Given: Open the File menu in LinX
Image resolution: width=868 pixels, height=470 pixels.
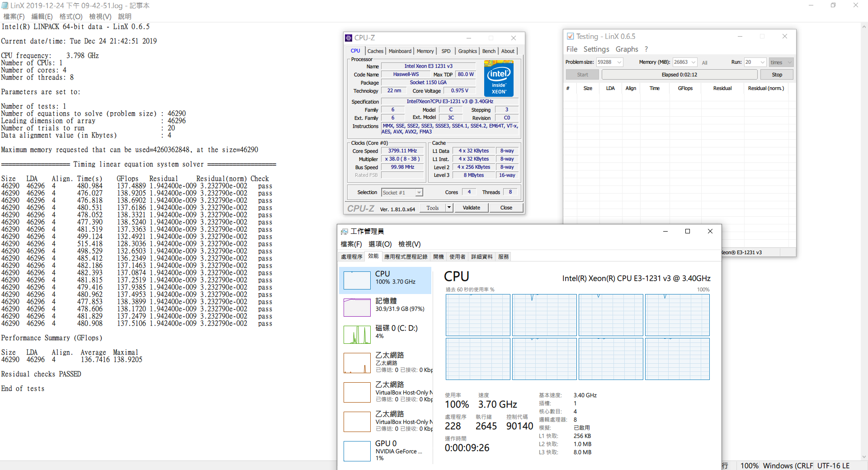Looking at the screenshot, I should (572, 49).
